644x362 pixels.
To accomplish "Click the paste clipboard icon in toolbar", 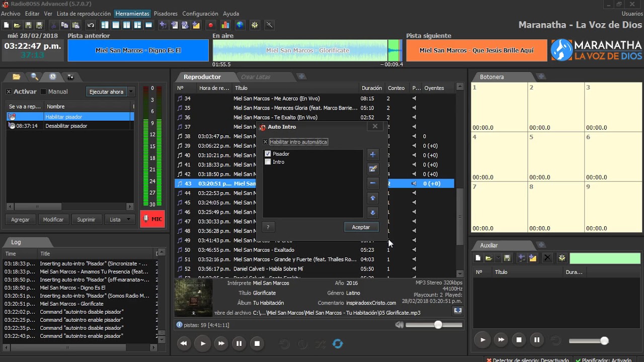I will coord(76,25).
